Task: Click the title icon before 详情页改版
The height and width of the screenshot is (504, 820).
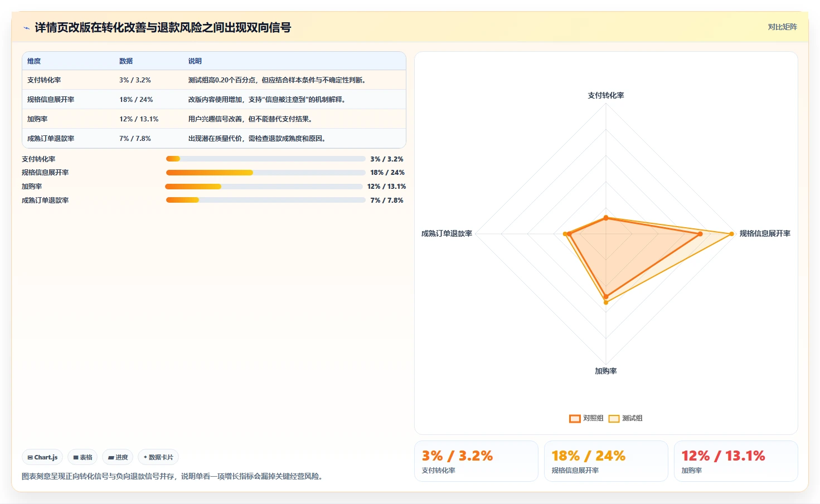Action: click(26, 28)
